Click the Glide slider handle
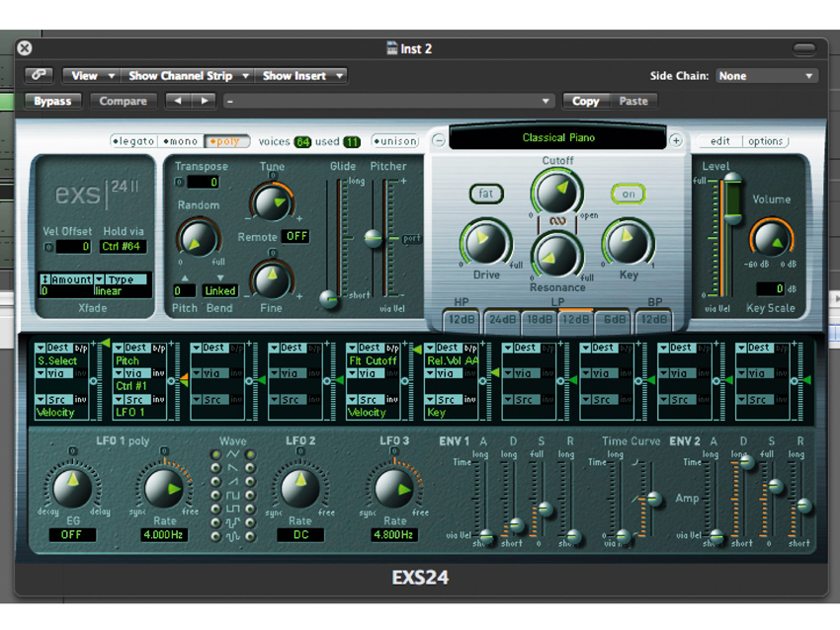The image size is (840, 630). [329, 298]
